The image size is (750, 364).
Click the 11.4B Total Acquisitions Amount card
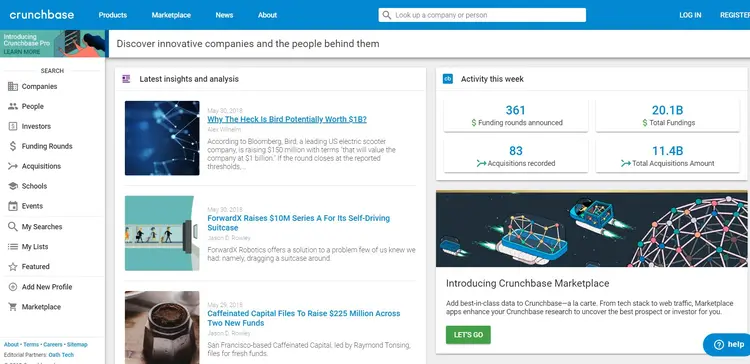click(667, 156)
